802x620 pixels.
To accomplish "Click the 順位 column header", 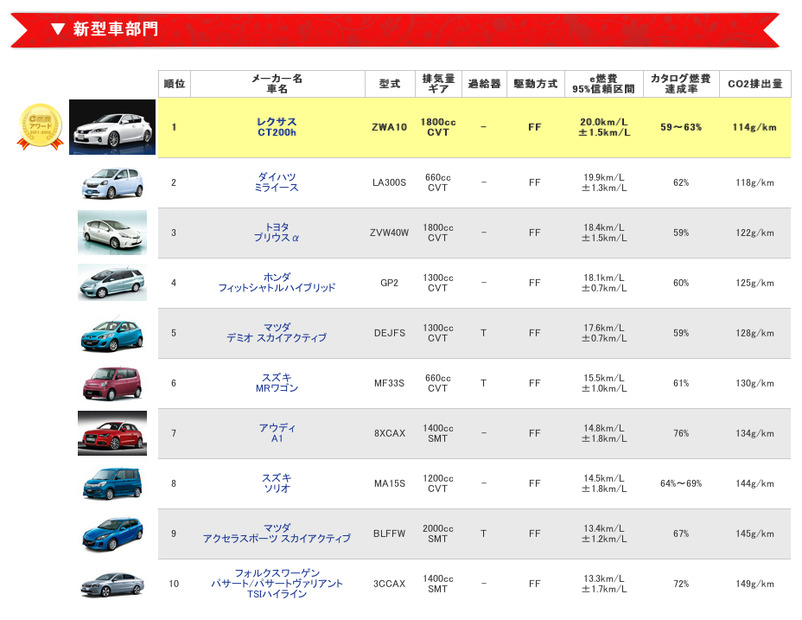I will 174,83.
